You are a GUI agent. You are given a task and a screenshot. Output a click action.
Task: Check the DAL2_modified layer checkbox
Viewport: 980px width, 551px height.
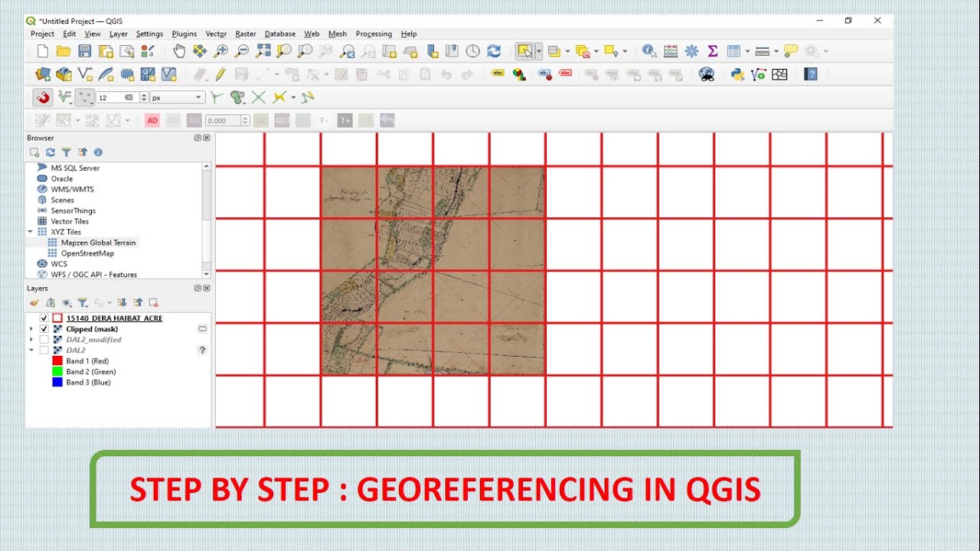[x=44, y=340]
